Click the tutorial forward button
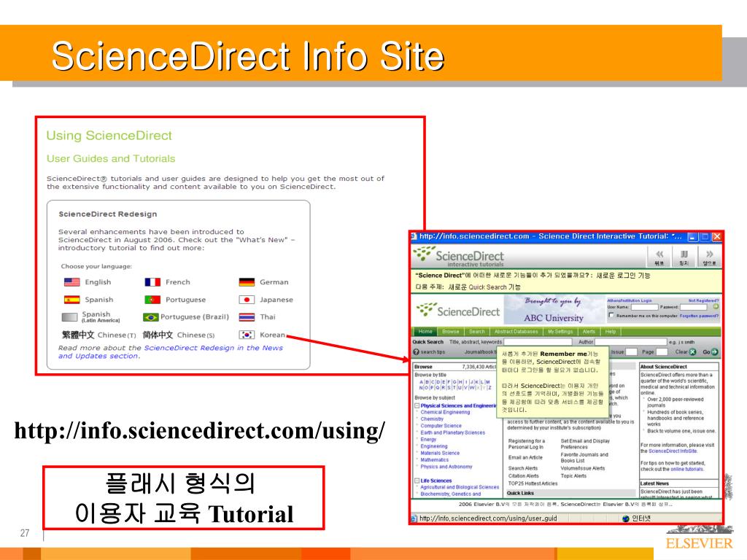The image size is (747, 560). 709,257
